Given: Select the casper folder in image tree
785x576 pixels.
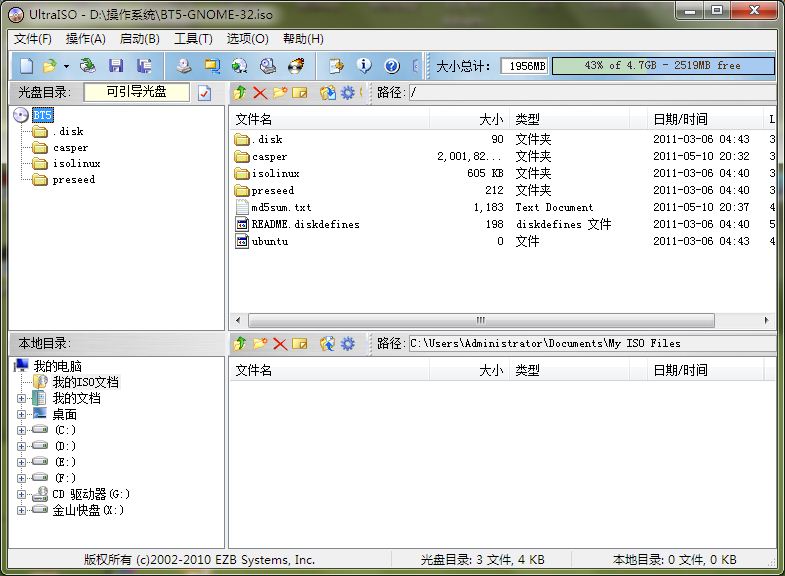Looking at the screenshot, I should click(x=70, y=148).
